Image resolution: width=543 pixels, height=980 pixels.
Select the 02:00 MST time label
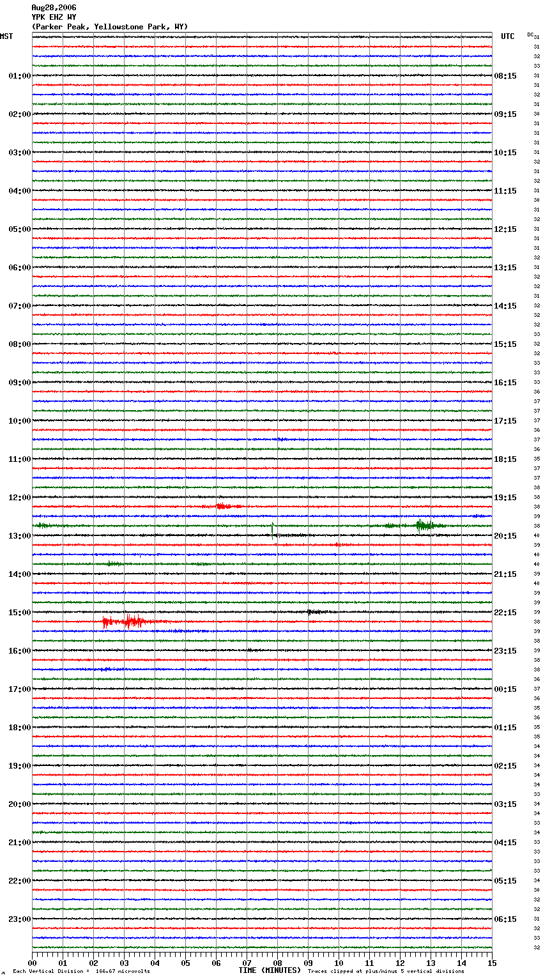(x=20, y=114)
